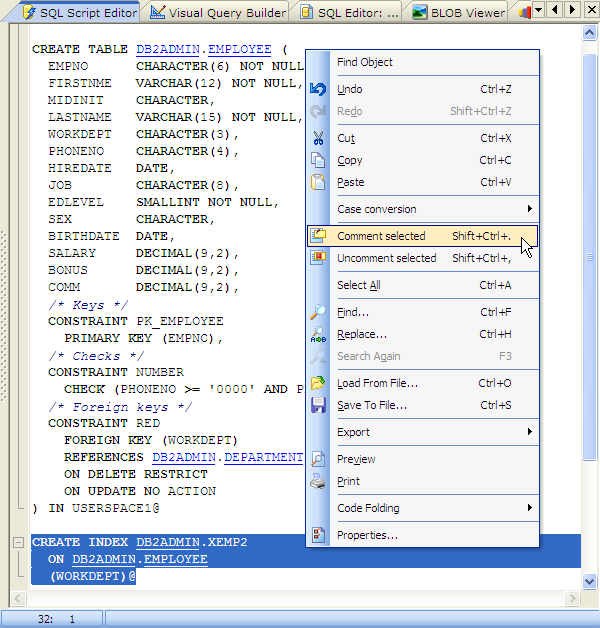This screenshot has height=628, width=600.
Task: Click the '/* Foreign keys */' comment
Action: pos(120,407)
